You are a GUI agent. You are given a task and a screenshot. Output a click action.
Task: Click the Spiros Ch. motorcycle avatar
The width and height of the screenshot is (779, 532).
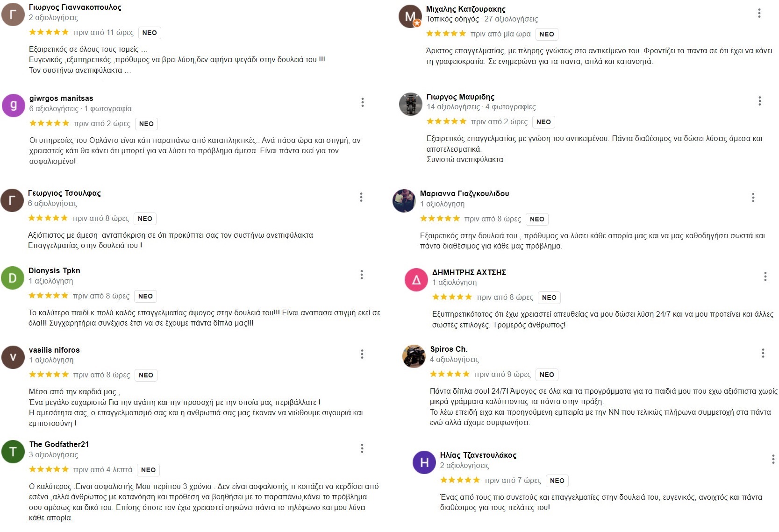[414, 356]
